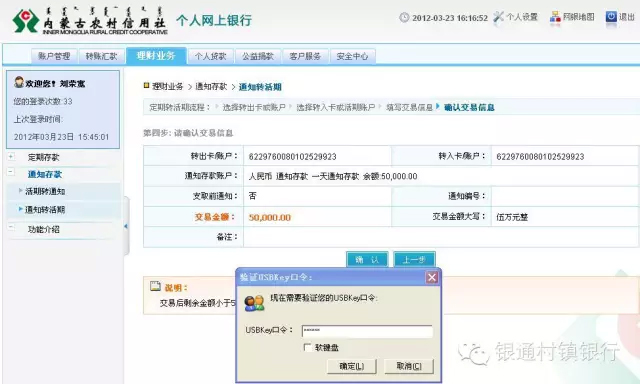The width and height of the screenshot is (640, 384).
Task: Open the 个人贷款 tab
Action: 210,56
